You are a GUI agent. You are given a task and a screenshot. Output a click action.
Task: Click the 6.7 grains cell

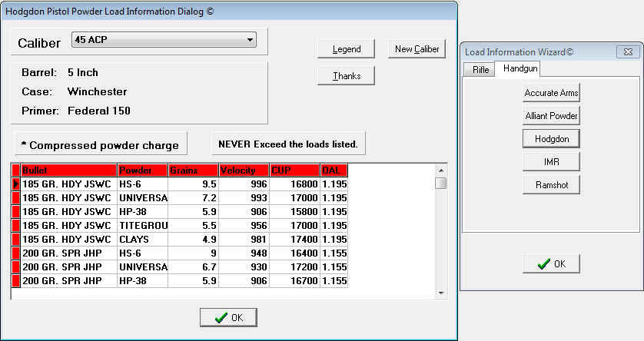[193, 267]
